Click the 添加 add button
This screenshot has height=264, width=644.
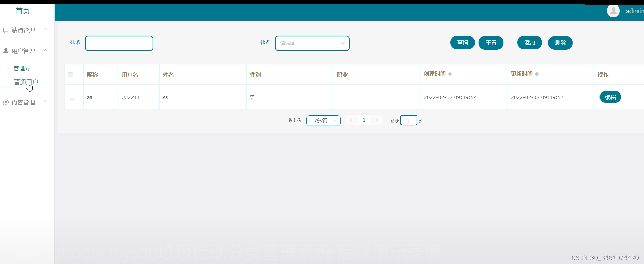[x=530, y=42]
